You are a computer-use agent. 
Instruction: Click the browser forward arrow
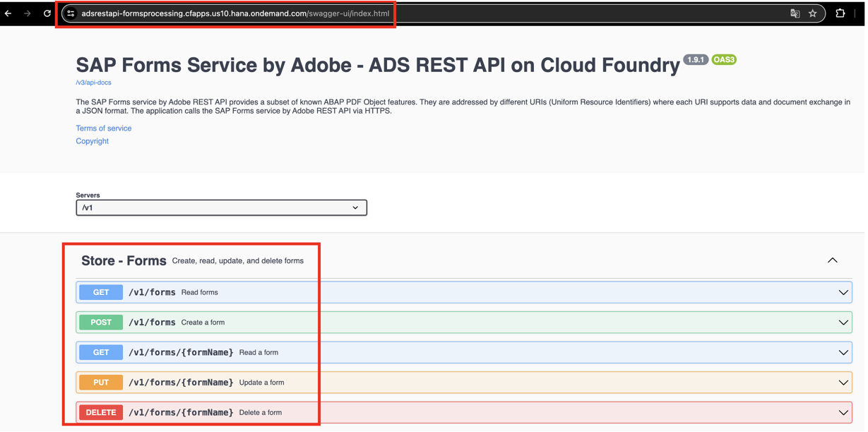(28, 13)
